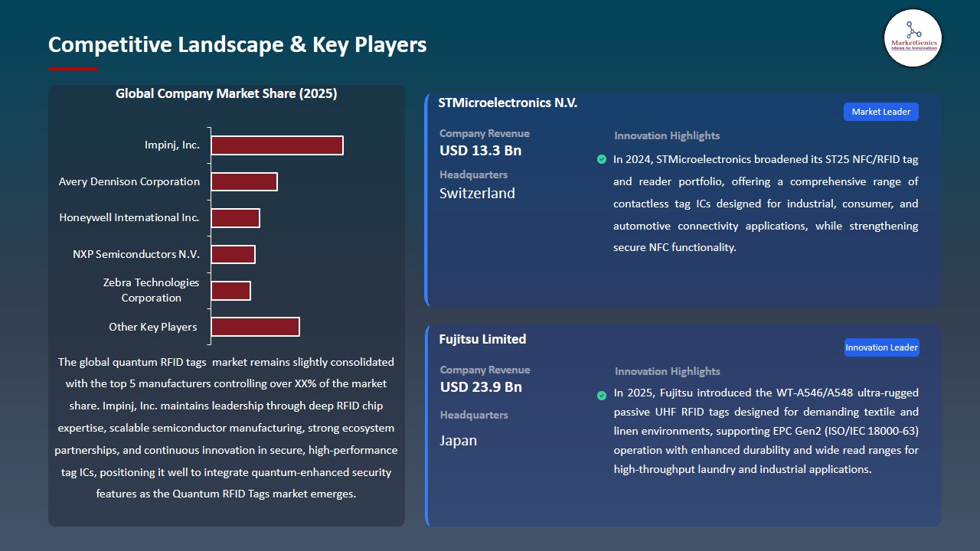Select the NXP Semiconductors N.V. bar
Viewport: 980px width, 551px height.
[233, 254]
